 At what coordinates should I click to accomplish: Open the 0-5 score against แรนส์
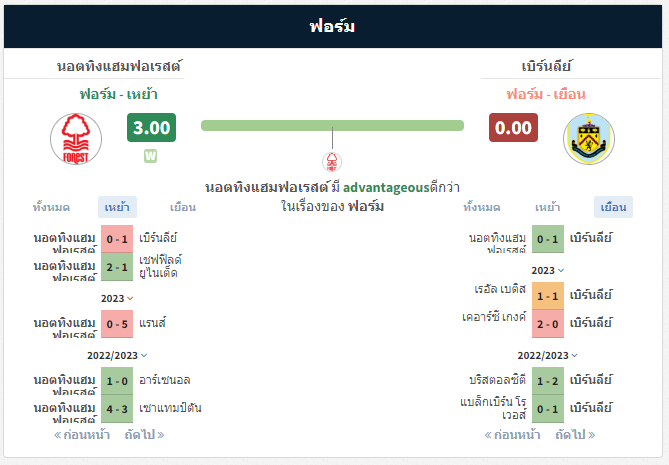pyautogui.click(x=117, y=324)
